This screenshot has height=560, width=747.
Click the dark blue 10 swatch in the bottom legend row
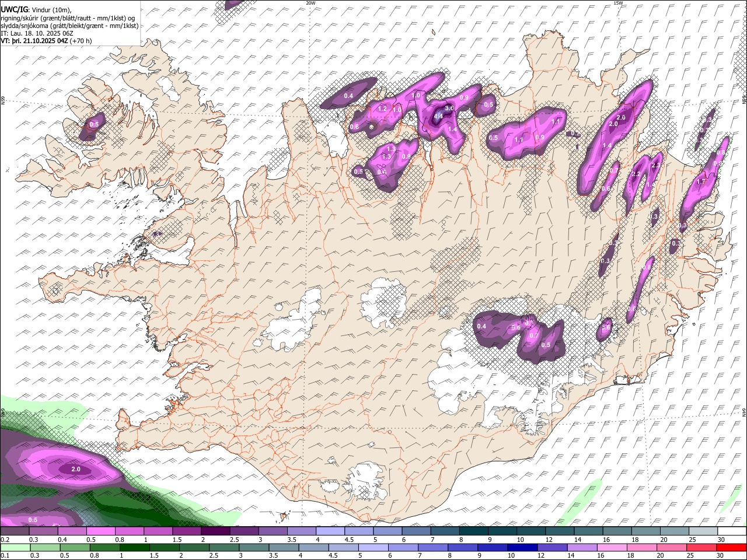[521, 548]
